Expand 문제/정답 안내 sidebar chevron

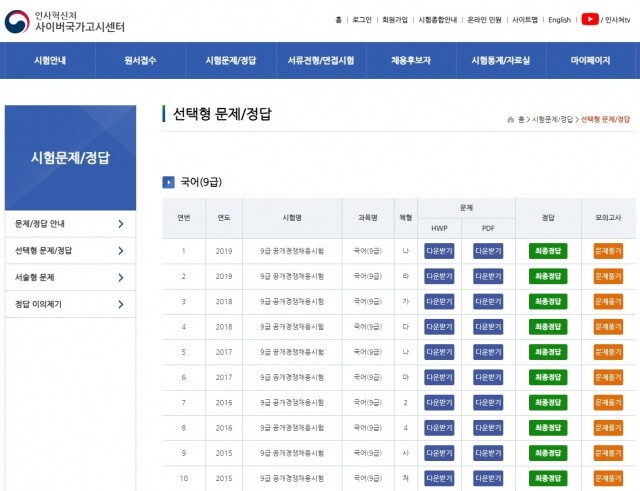(120, 224)
